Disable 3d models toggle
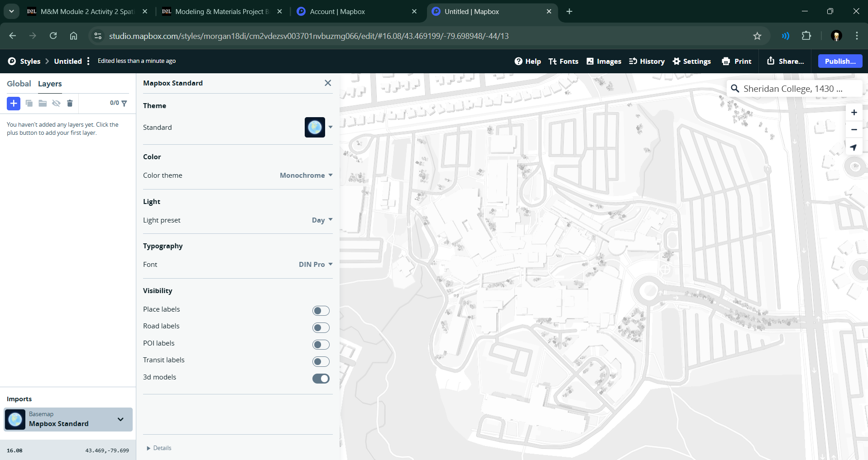Screen dimensions: 868x460 [321, 379]
